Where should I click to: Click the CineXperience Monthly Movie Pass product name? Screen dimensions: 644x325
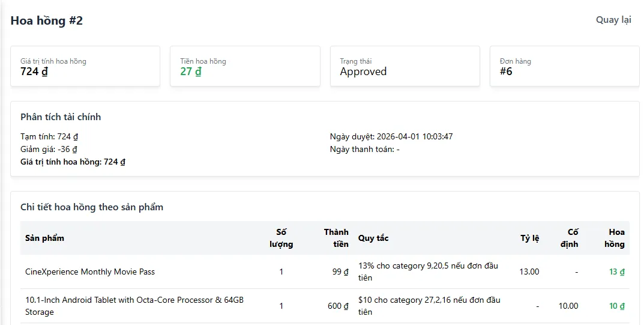tap(90, 272)
